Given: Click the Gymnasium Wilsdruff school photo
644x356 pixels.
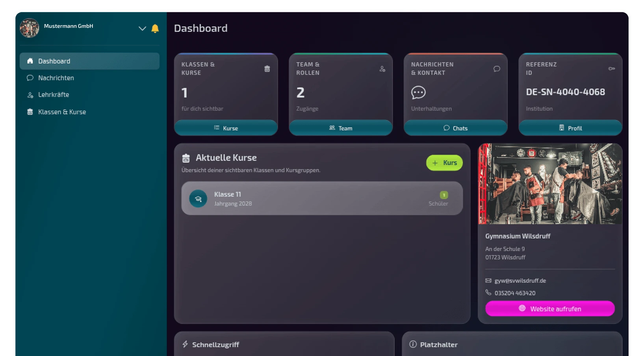Looking at the screenshot, I should [550, 184].
